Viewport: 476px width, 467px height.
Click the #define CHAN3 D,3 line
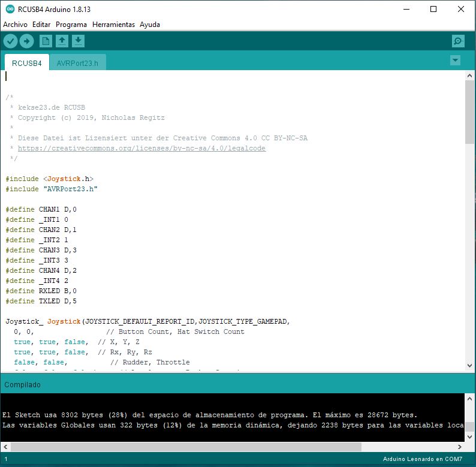click(41, 250)
